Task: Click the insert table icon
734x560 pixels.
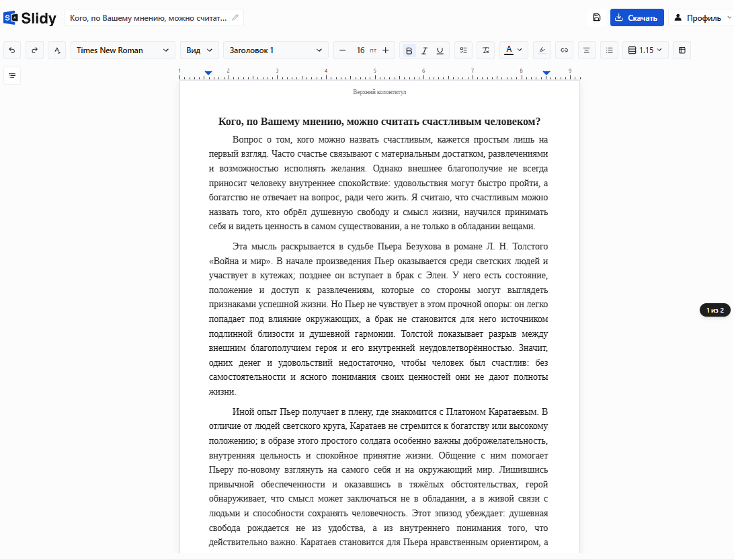Action: pyautogui.click(x=682, y=50)
